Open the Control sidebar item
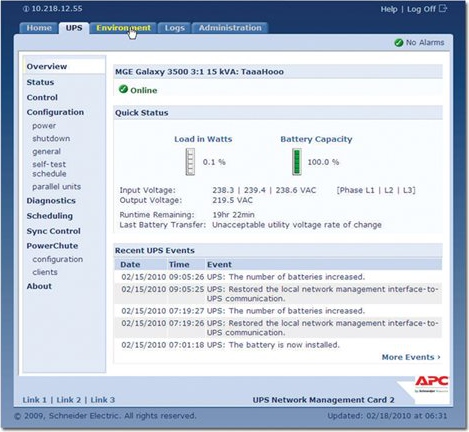This screenshot has width=469, height=432. click(42, 97)
